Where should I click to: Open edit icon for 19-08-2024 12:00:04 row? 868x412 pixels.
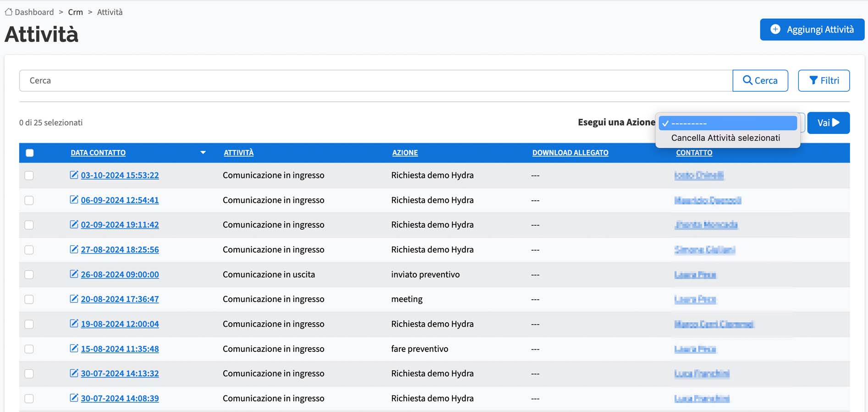pyautogui.click(x=74, y=323)
